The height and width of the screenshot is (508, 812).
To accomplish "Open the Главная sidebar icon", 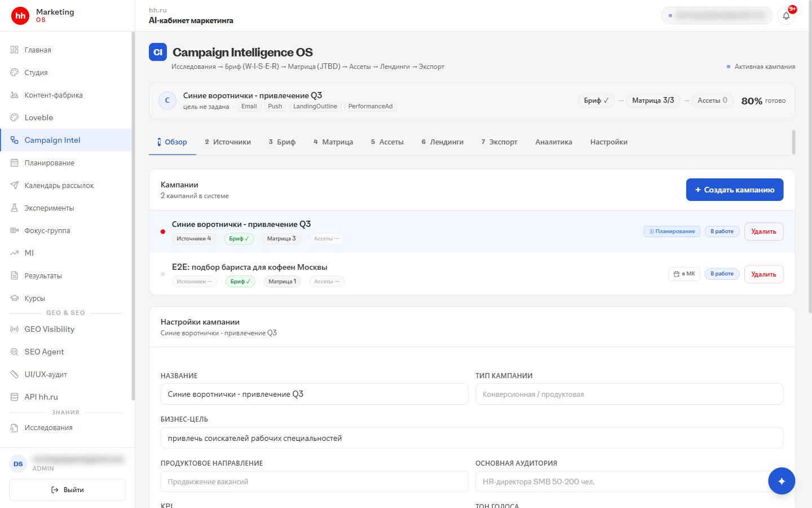I will [15, 50].
